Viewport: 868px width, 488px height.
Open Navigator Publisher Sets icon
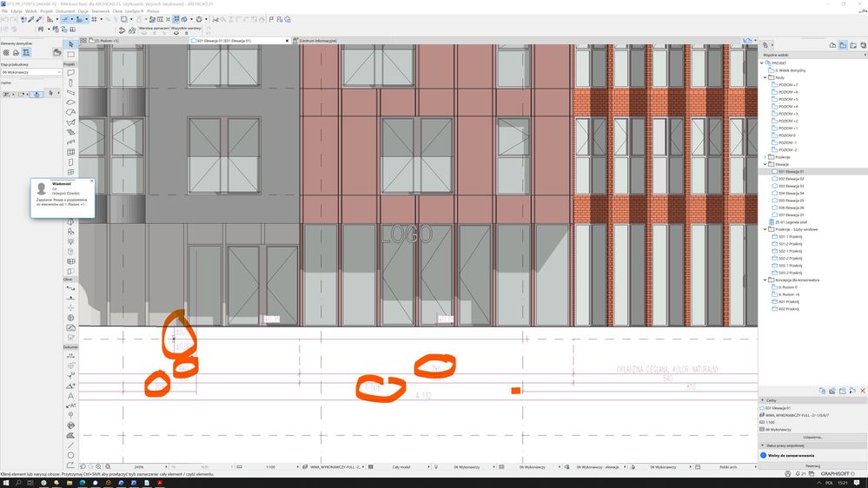coord(863,45)
